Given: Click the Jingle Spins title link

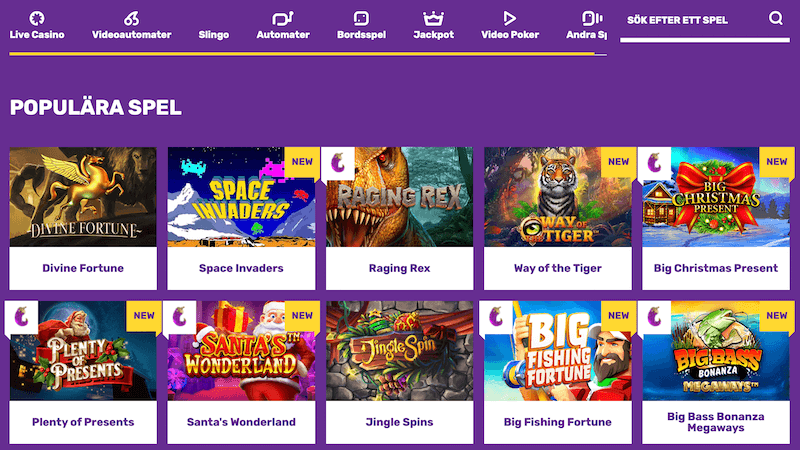Looking at the screenshot, I should click(399, 422).
